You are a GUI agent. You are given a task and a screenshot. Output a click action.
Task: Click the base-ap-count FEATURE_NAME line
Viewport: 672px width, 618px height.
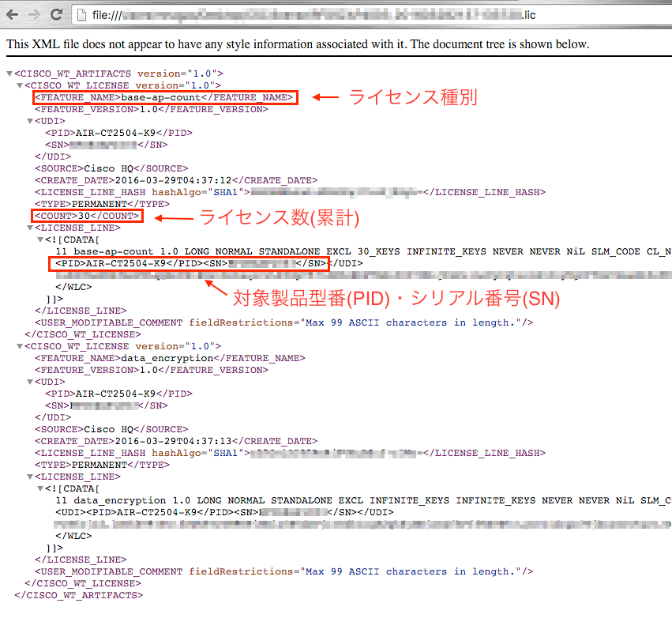(164, 97)
